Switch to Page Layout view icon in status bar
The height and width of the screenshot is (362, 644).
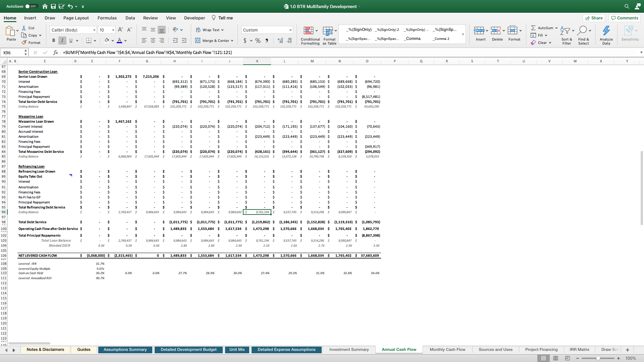point(556,358)
